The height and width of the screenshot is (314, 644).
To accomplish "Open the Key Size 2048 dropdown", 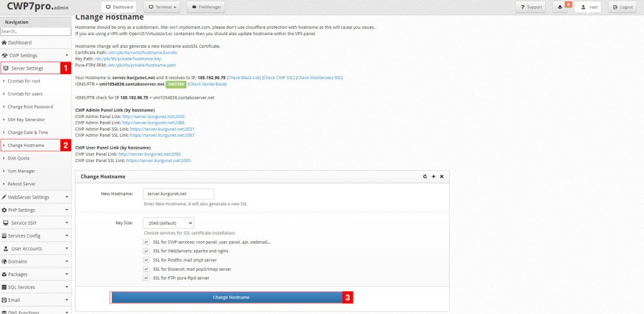I will point(169,223).
